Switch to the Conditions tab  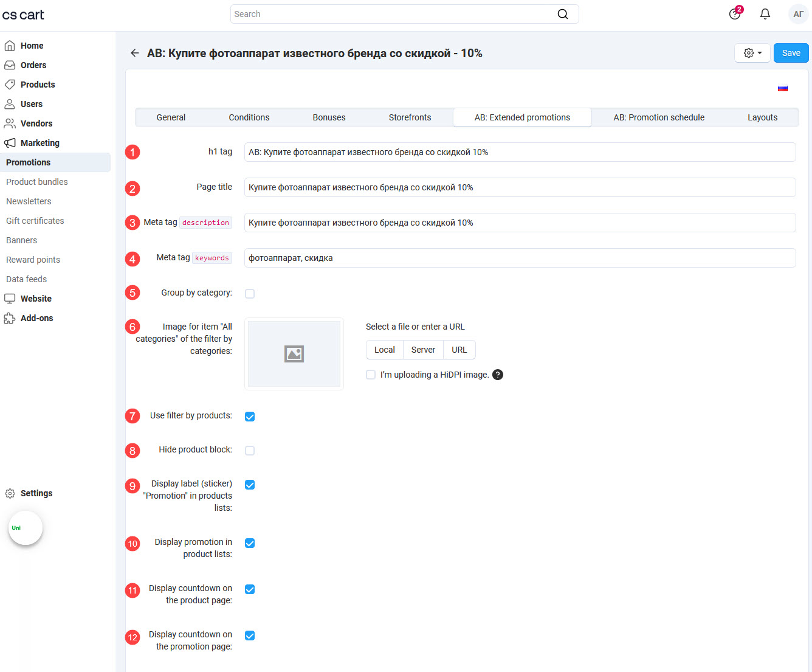pos(249,117)
